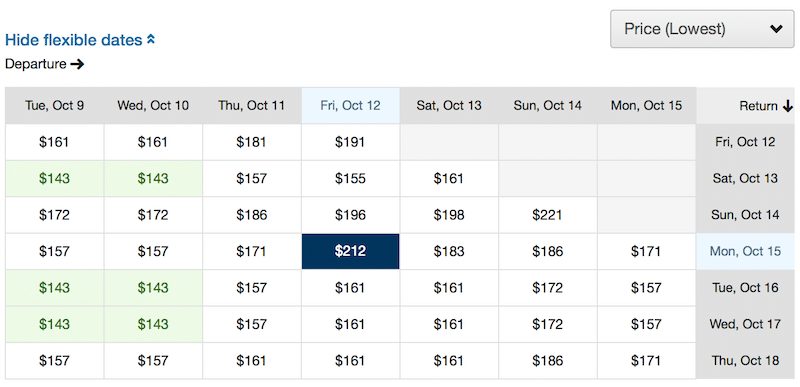Pick $191 fare for Fri Oct 12 return
The image size is (800, 387).
(x=351, y=142)
